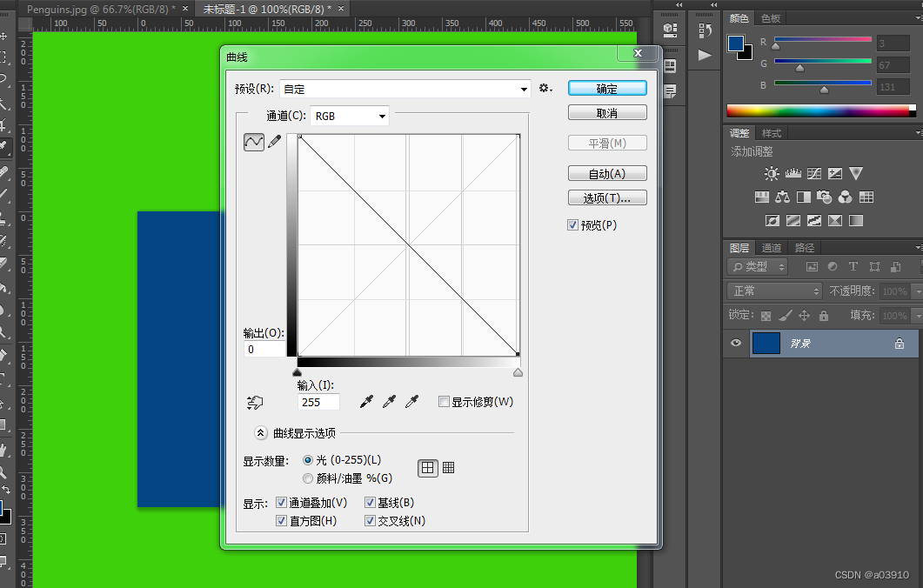Image resolution: width=923 pixels, height=588 pixels.
Task: Lock layer position
Action: click(x=804, y=316)
